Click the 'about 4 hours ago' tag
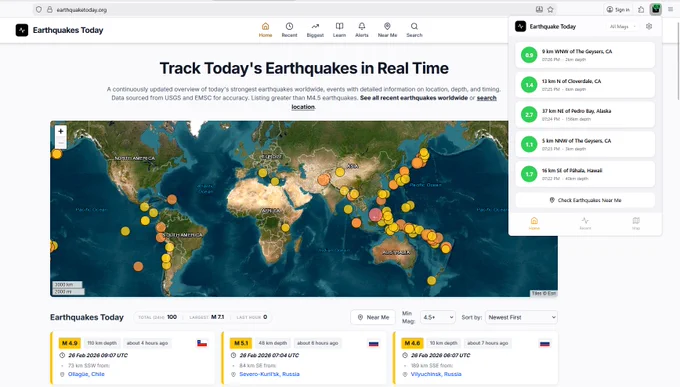Viewport: 680px width, 387px height. 147,343
